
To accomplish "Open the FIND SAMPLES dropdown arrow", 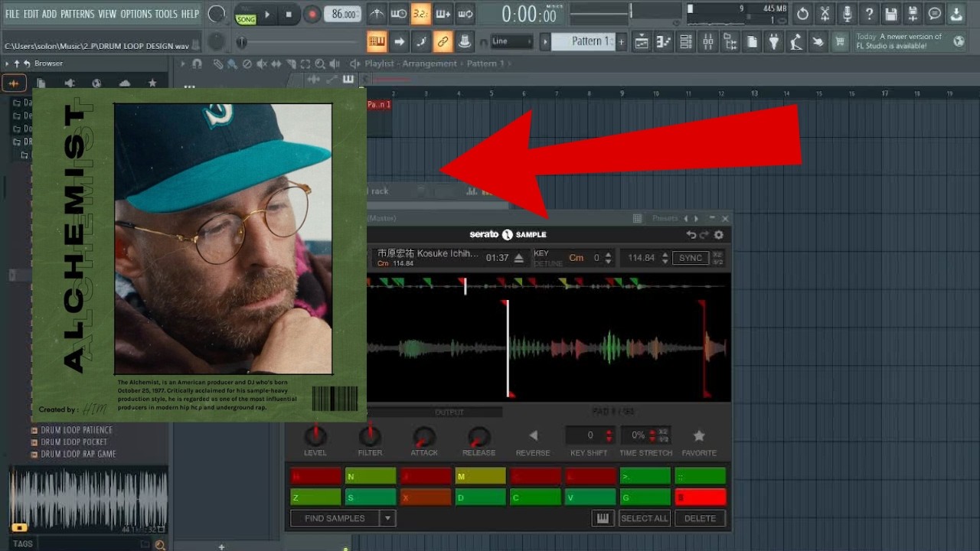I will (x=387, y=518).
